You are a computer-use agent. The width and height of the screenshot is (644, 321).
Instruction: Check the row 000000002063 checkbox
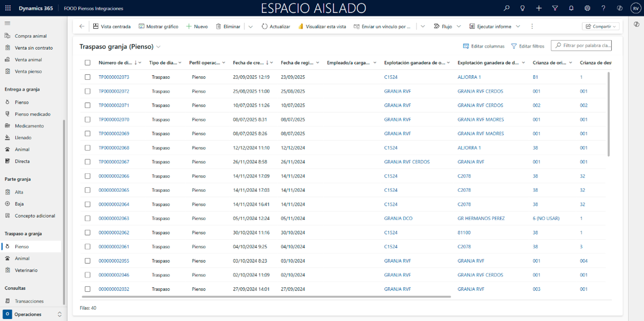(x=88, y=218)
